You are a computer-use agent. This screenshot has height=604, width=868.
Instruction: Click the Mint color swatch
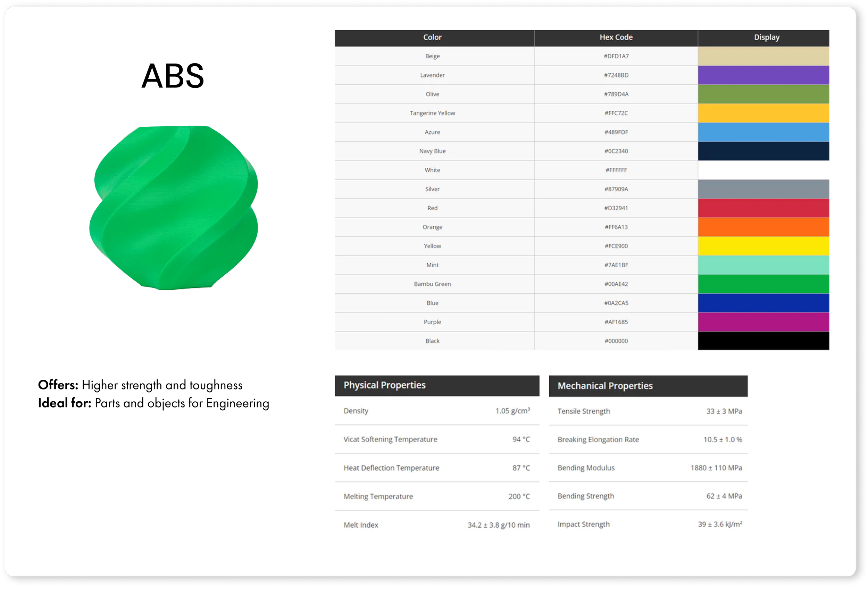click(x=763, y=265)
